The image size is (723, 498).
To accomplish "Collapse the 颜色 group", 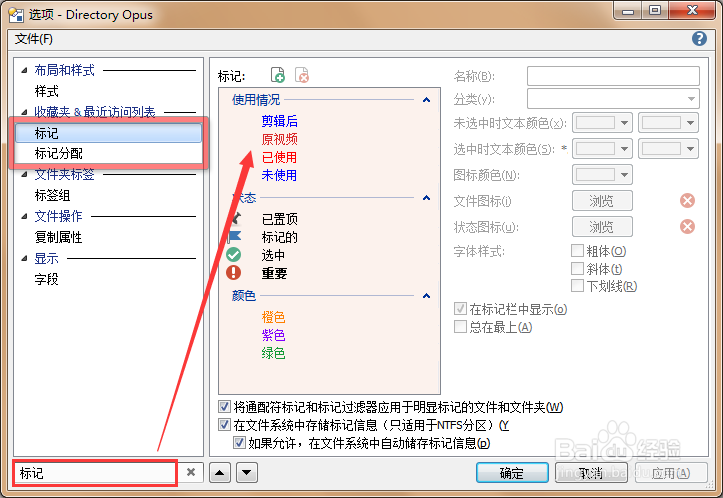I will point(427,296).
